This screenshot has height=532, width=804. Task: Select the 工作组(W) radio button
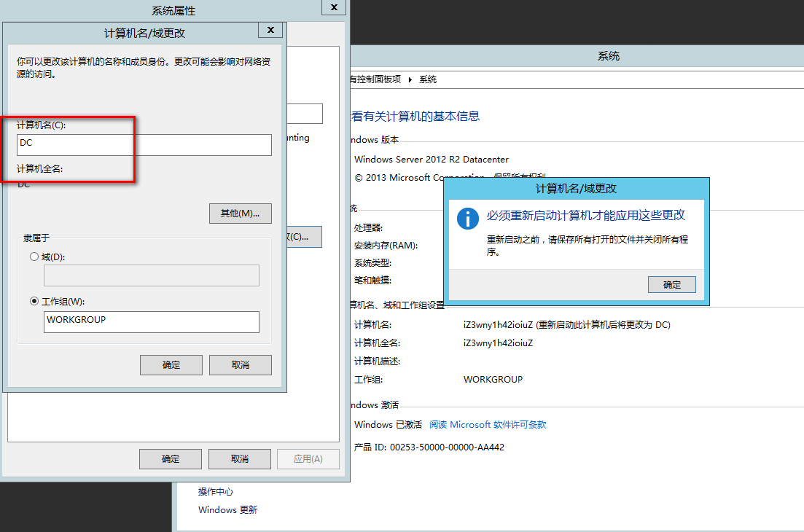coord(34,301)
